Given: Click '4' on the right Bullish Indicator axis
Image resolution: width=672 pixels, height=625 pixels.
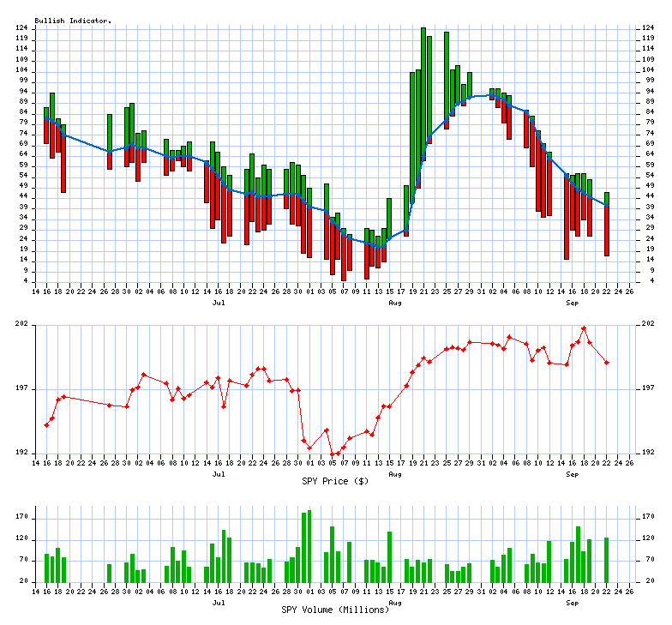Looking at the screenshot, I should tap(648, 281).
